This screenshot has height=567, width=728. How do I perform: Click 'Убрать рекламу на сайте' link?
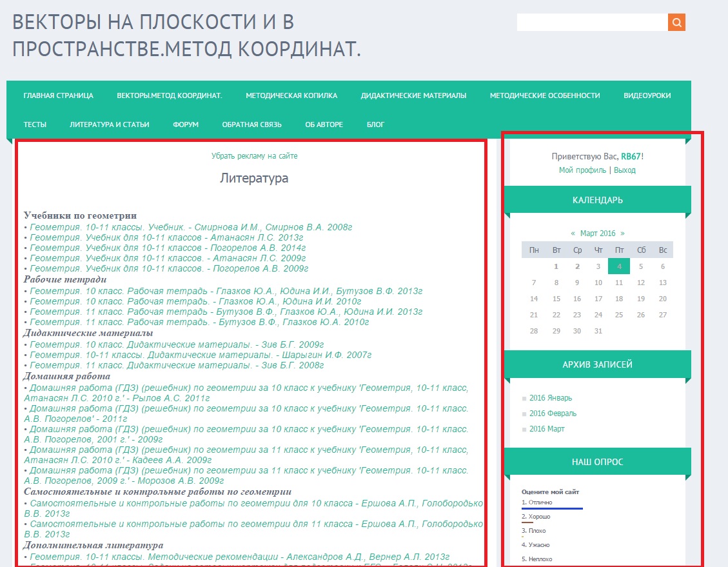tap(255, 156)
